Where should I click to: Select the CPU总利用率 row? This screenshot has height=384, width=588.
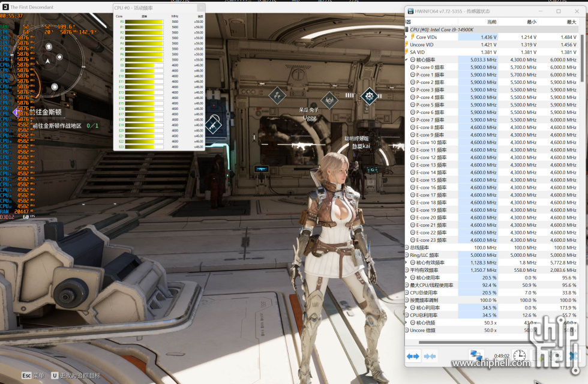491,315
